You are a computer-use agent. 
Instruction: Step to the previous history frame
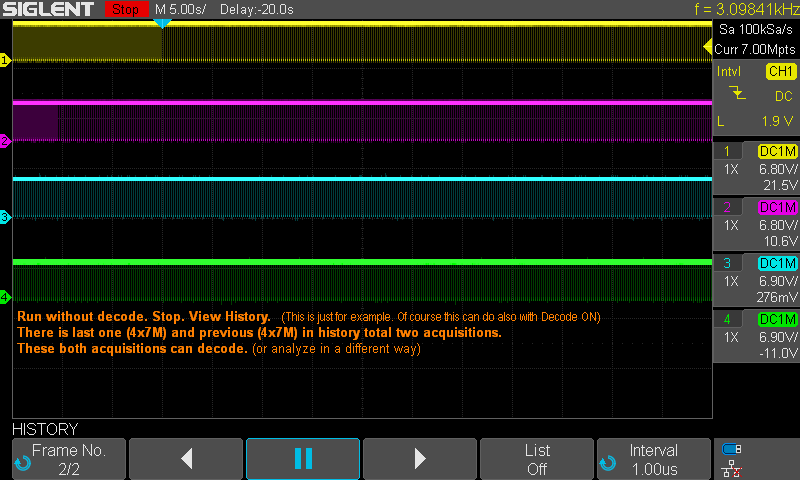(186, 459)
